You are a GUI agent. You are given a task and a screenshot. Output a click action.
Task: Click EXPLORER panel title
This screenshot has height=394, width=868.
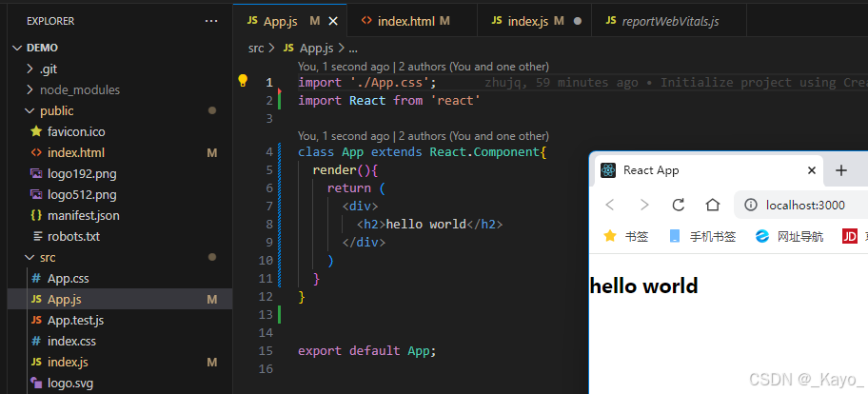click(x=50, y=21)
